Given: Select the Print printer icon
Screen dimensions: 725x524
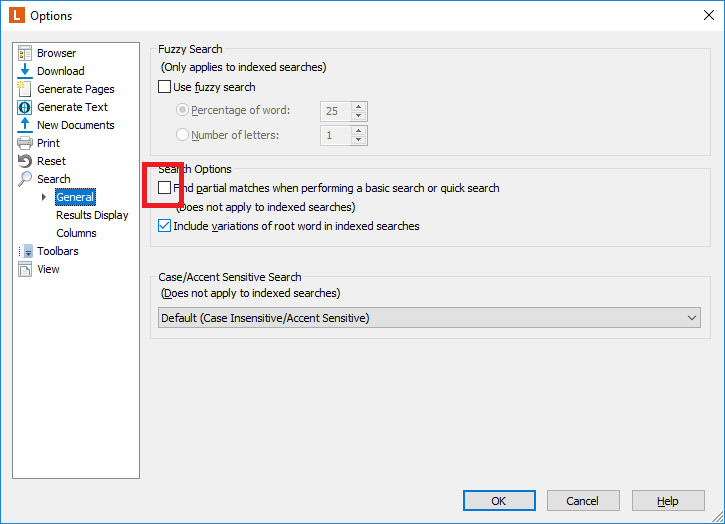Looking at the screenshot, I should [25, 143].
